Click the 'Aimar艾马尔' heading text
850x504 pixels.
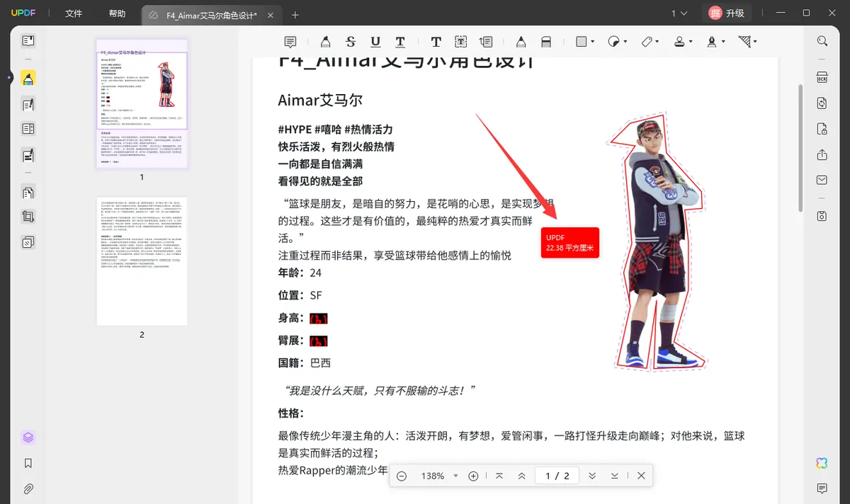(320, 100)
